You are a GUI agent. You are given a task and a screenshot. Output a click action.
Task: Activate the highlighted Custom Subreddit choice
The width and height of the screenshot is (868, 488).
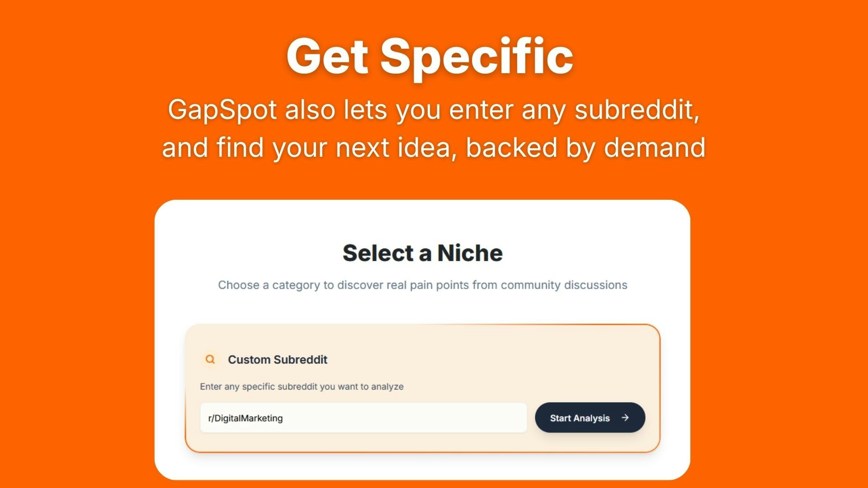pyautogui.click(x=422, y=387)
